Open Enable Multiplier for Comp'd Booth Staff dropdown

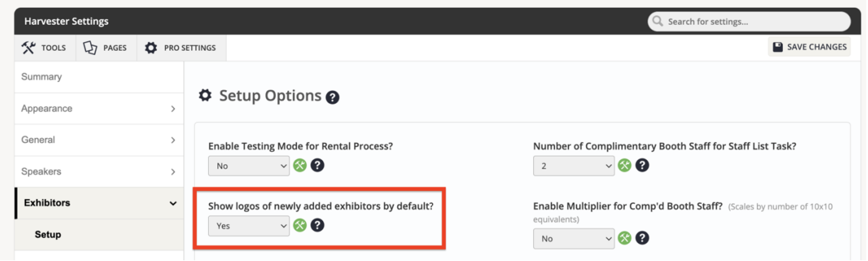click(x=574, y=239)
